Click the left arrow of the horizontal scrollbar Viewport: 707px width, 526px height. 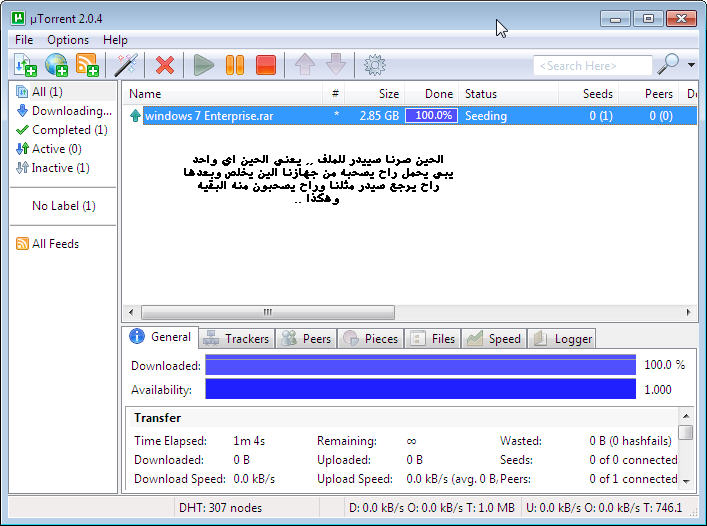click(131, 312)
